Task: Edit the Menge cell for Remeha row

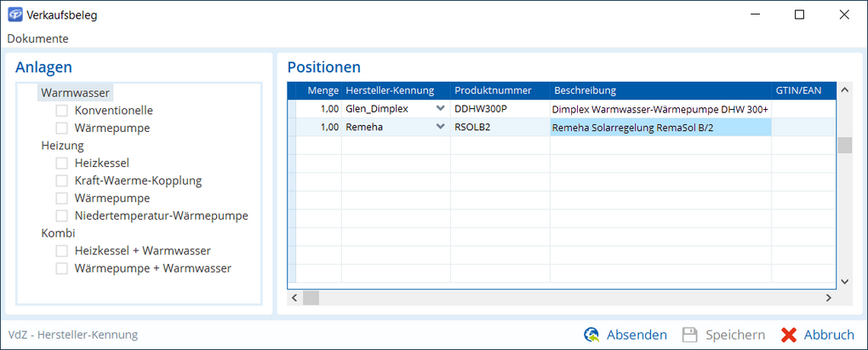Action: tap(318, 127)
